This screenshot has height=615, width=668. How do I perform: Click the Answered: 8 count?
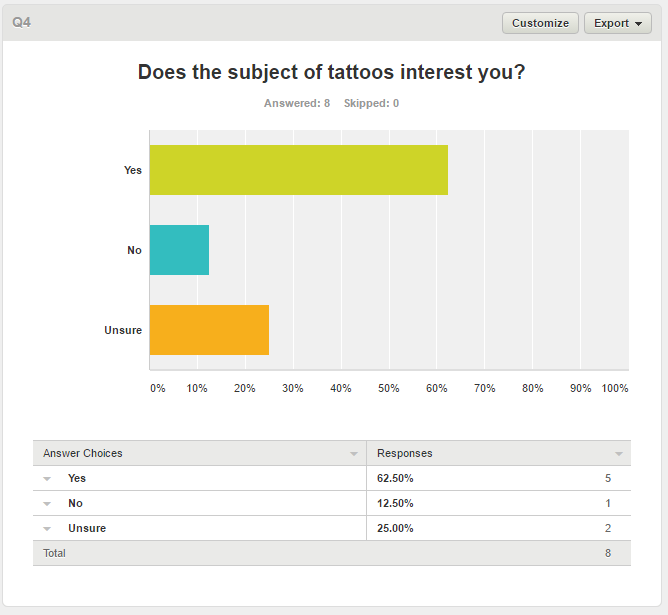(297, 103)
